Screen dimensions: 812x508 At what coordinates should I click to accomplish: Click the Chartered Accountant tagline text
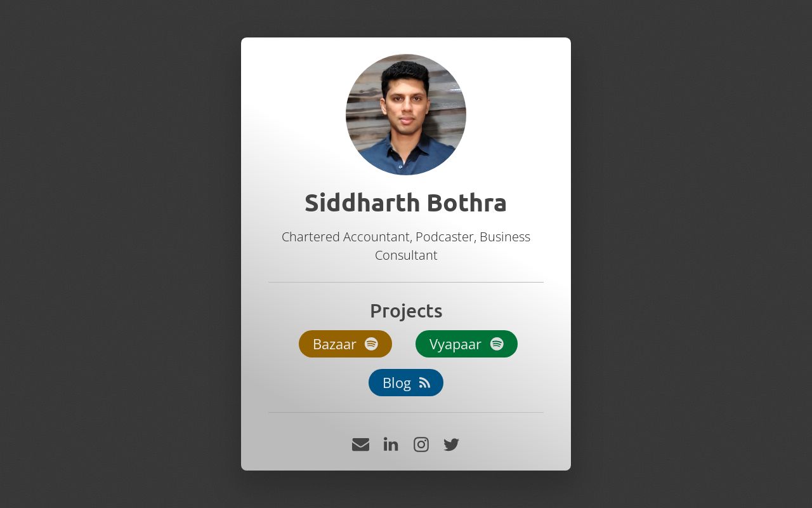pyautogui.click(x=406, y=246)
